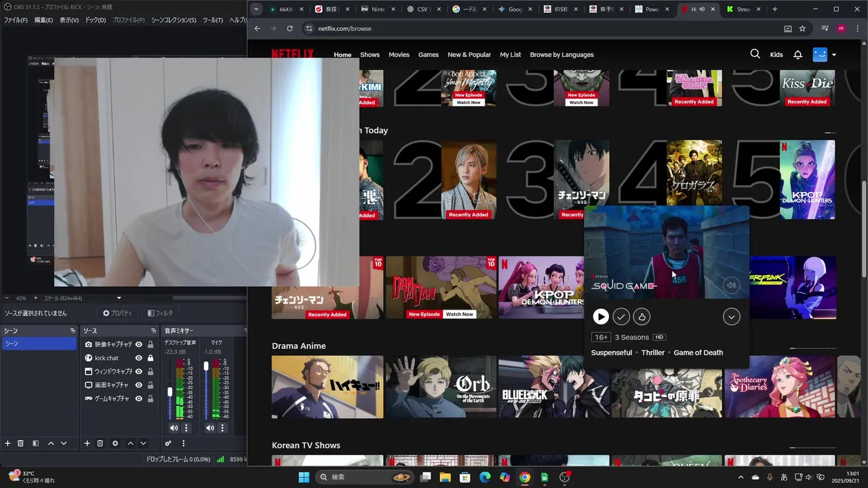The height and width of the screenshot is (488, 868).
Task: Lock the ウィンドウキャプチャ source
Action: click(150, 371)
